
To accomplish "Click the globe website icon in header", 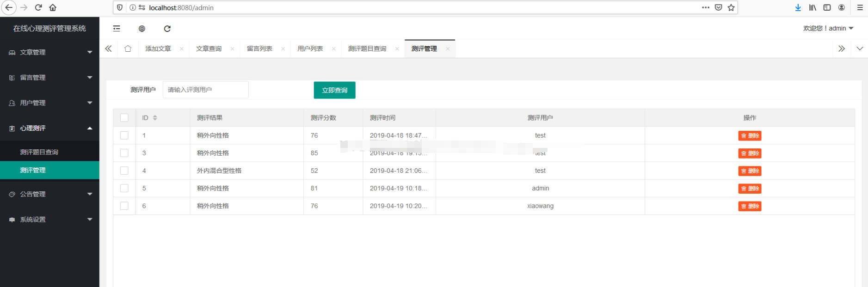I will tap(142, 29).
